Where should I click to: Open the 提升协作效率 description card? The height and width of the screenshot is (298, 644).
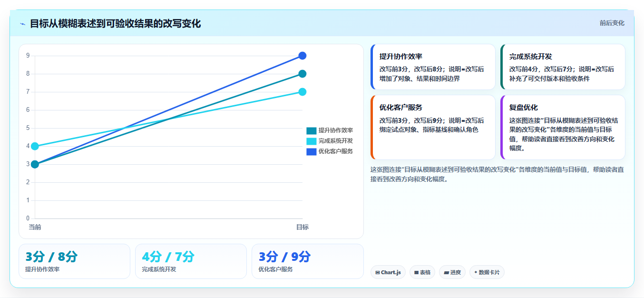pos(433,67)
